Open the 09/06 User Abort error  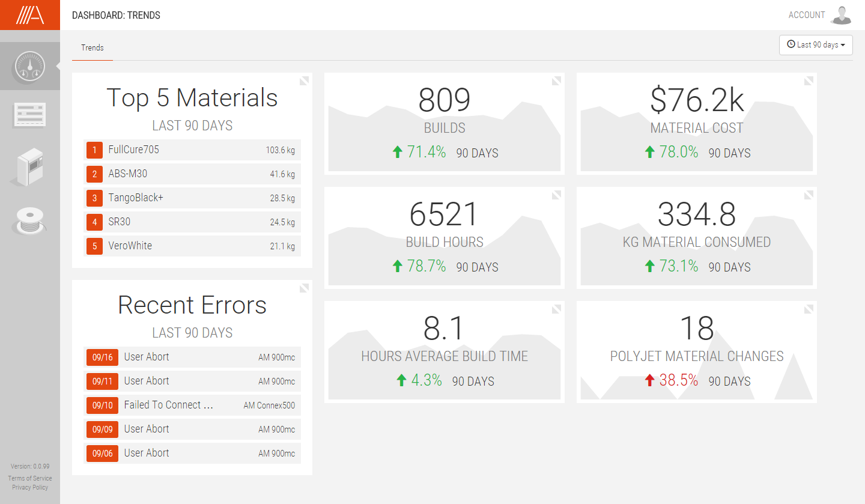(192, 454)
